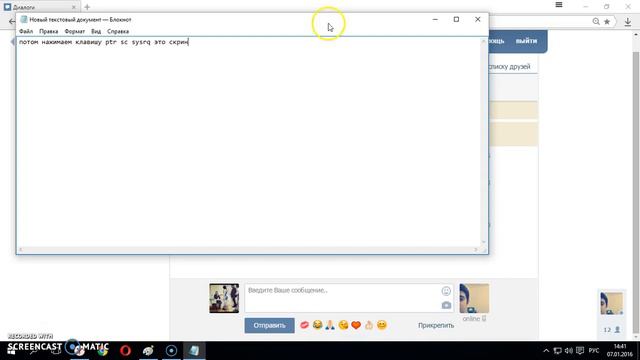Image resolution: width=640 pixels, height=360 pixels.
Task: Click the Notepad vertical scrollbar
Action: 484,142
